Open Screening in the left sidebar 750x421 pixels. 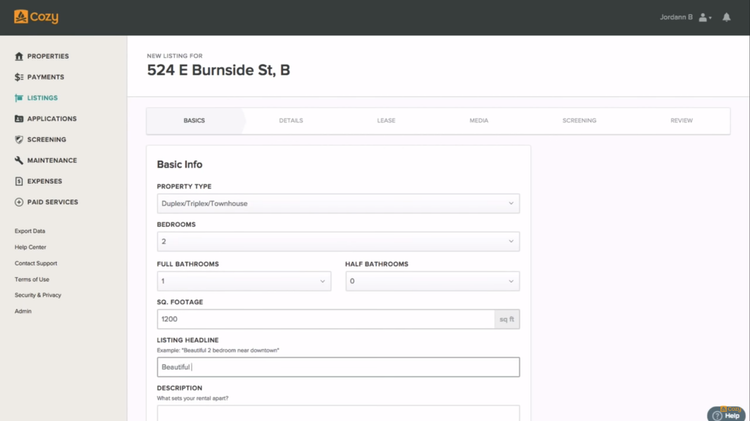(x=46, y=140)
